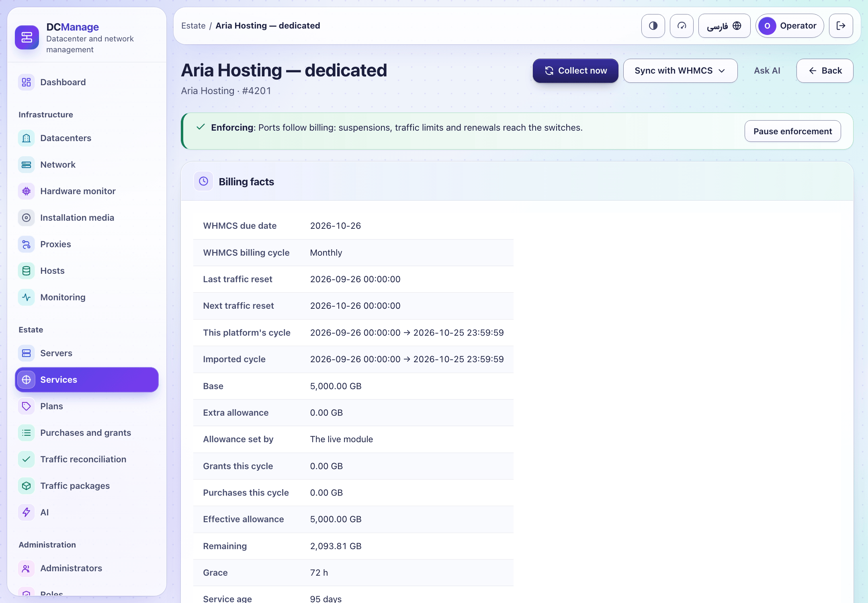Screen dimensions: 868x603
Task: Click the gauge icon button in header
Action: [682, 26]
